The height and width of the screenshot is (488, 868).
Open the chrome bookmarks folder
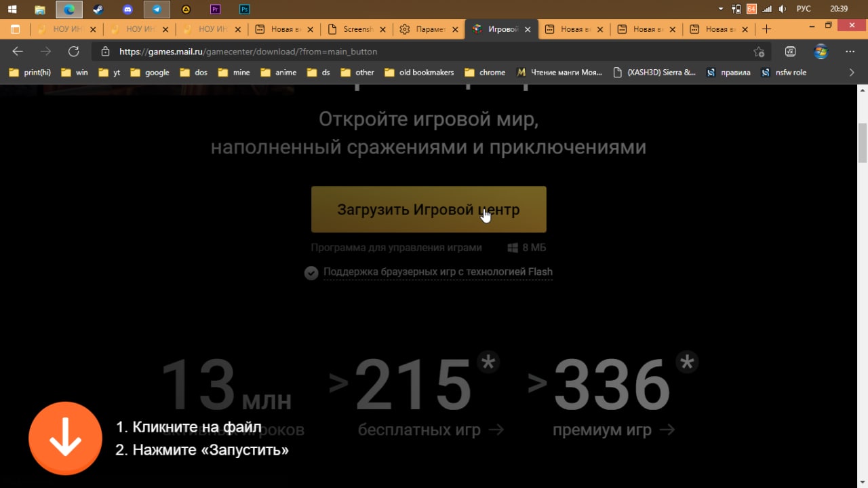[x=485, y=73]
